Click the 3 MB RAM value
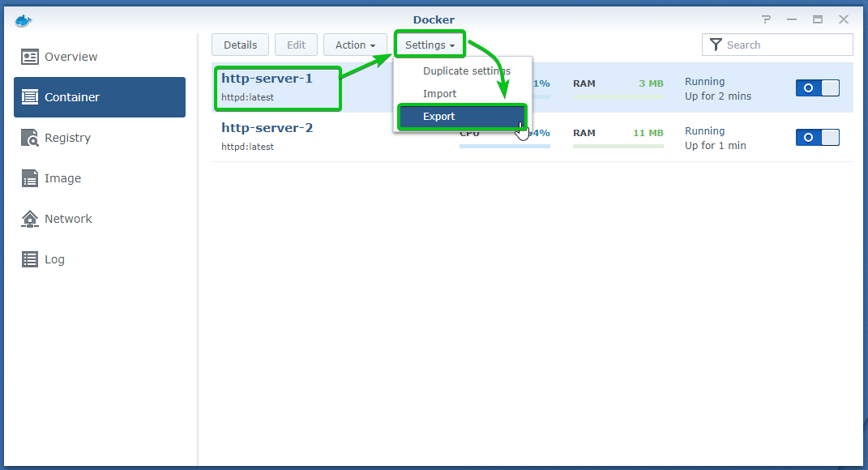Viewport: 868px width, 470px height. click(x=651, y=83)
